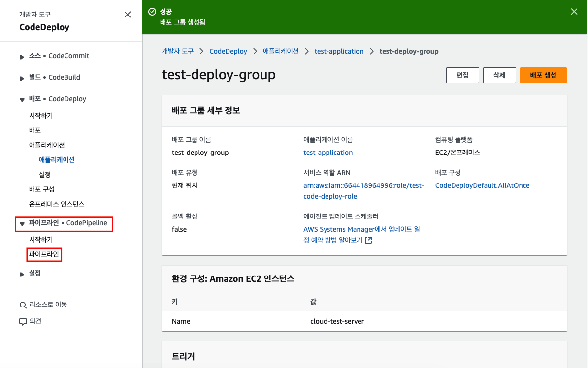Click 현재 위치 deployment type value

[x=185, y=185]
